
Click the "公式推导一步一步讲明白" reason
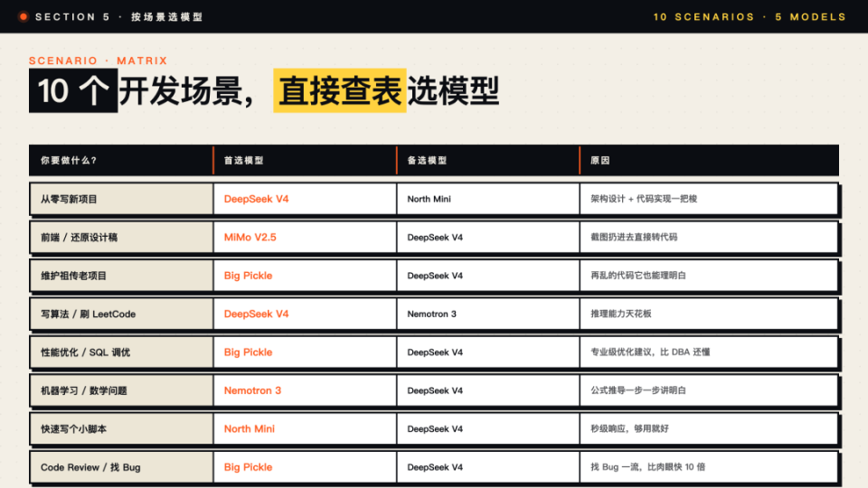(x=638, y=390)
